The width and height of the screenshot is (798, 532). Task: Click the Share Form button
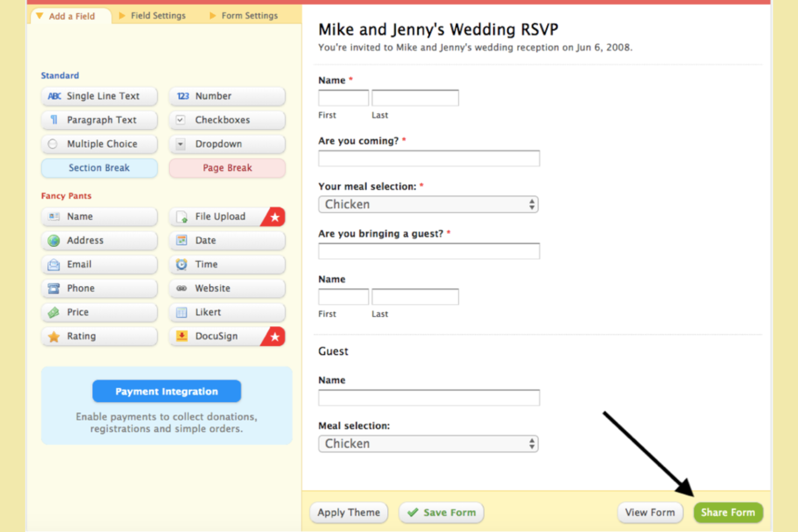(x=728, y=513)
